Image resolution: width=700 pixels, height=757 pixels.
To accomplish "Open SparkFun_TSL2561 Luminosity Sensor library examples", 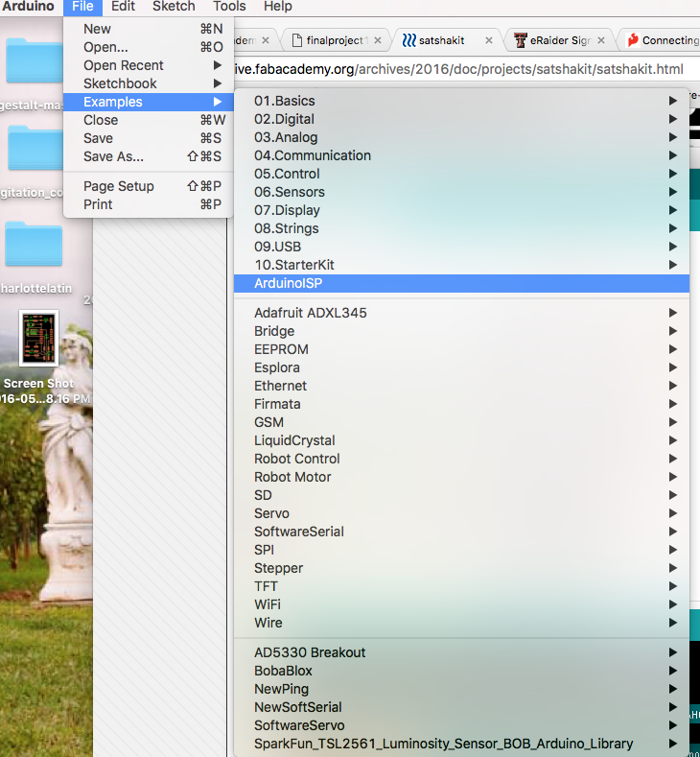I will (461, 744).
